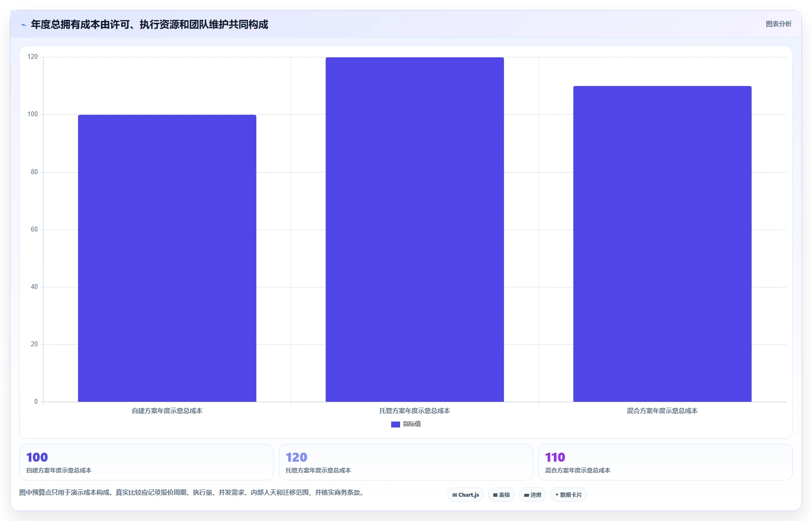Select the Chart.js chip
The width and height of the screenshot is (812, 521).
pyautogui.click(x=465, y=495)
